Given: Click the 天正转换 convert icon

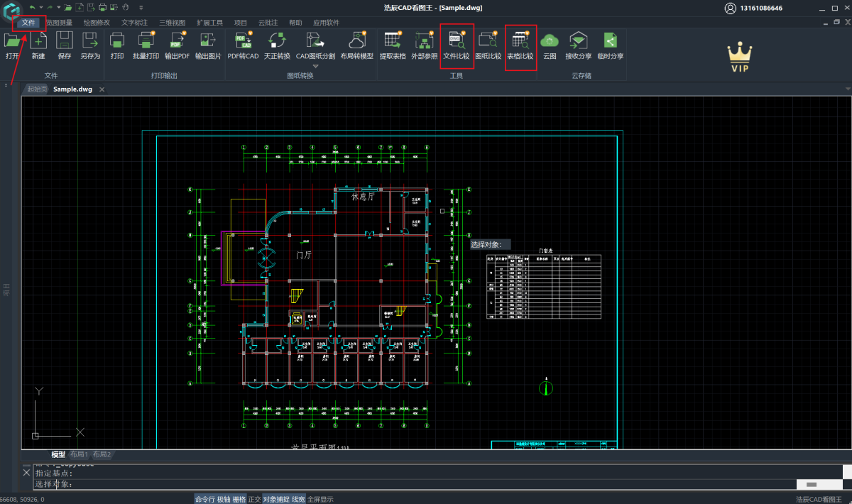Looking at the screenshot, I should (277, 40).
